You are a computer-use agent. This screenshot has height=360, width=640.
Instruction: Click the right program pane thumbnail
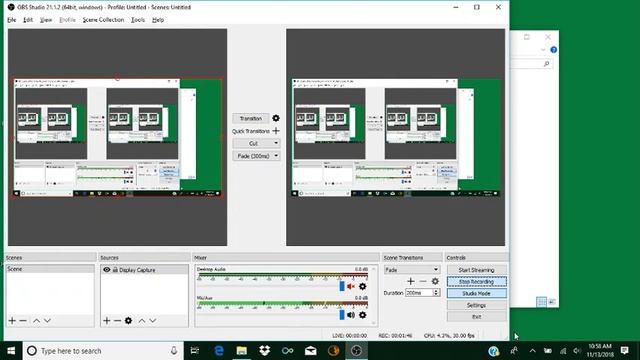396,138
